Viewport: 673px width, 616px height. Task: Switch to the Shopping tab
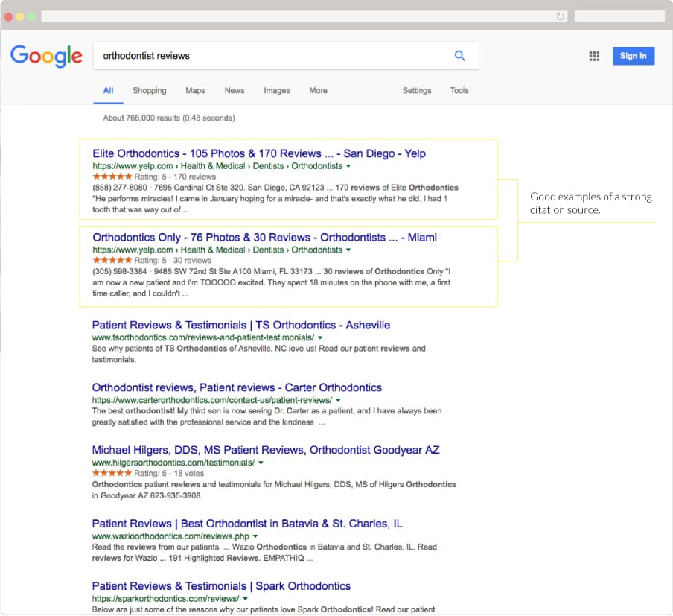(x=150, y=91)
